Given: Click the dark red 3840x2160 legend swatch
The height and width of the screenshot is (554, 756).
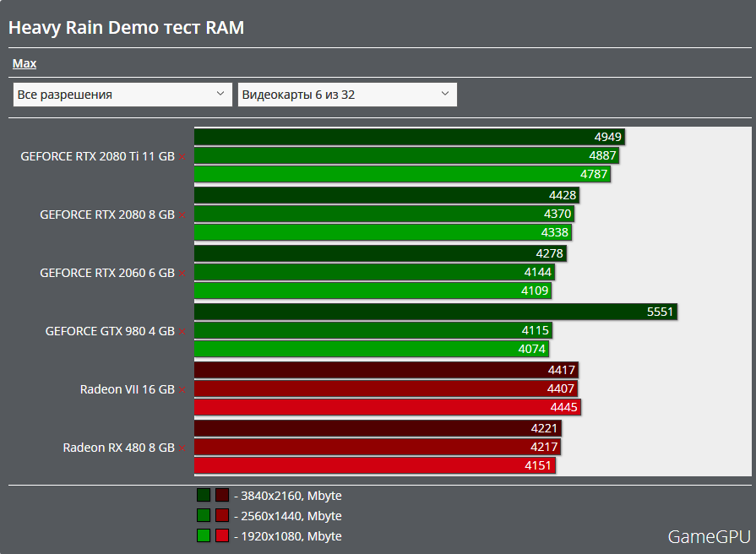Looking at the screenshot, I should (x=222, y=495).
